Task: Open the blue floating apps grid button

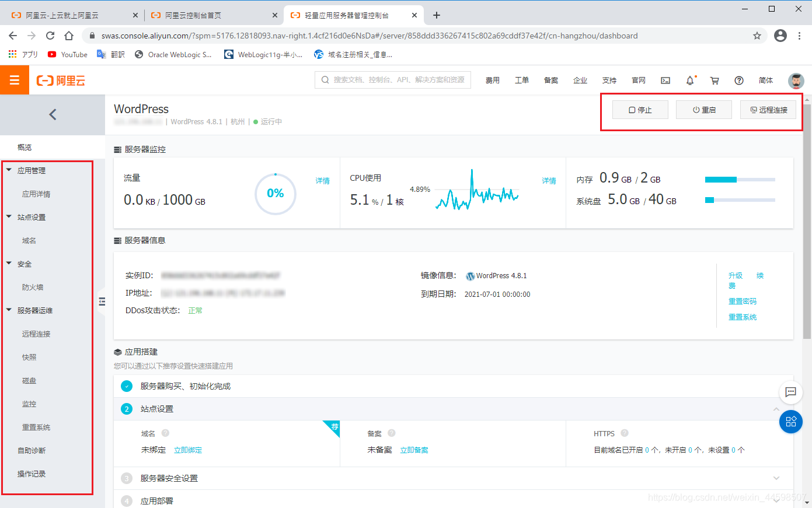Action: click(791, 422)
